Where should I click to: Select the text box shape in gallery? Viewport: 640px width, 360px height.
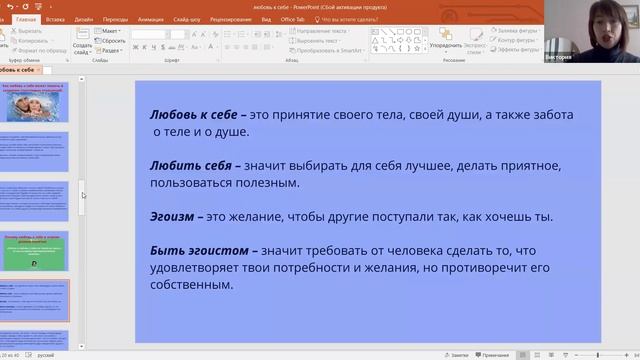[375, 32]
